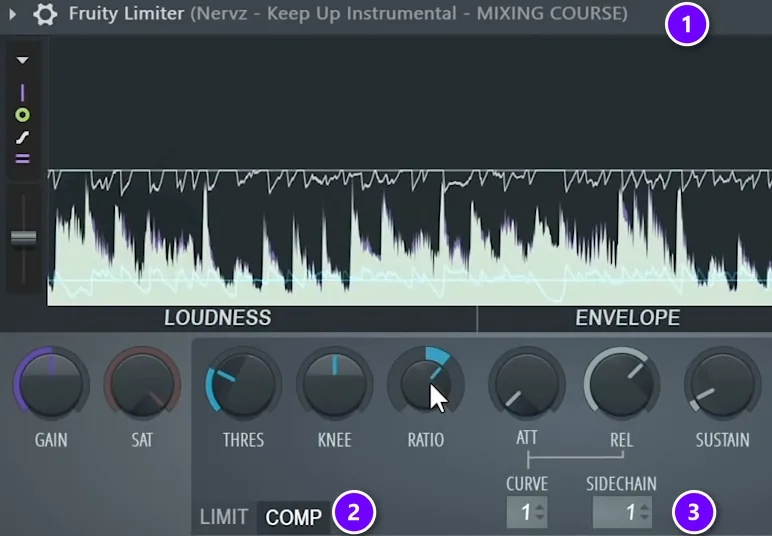Click the SAT saturation knob
This screenshot has height=536, width=772.
pos(142,384)
